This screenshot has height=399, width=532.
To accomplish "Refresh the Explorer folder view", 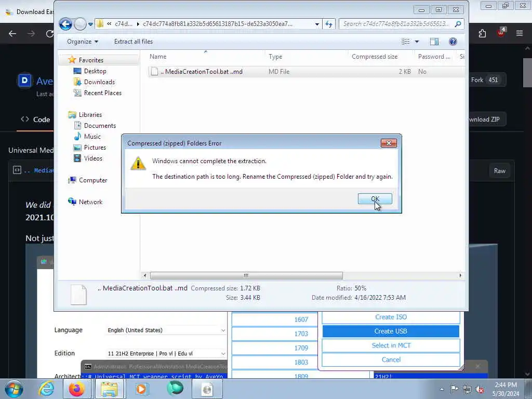I will [329, 24].
